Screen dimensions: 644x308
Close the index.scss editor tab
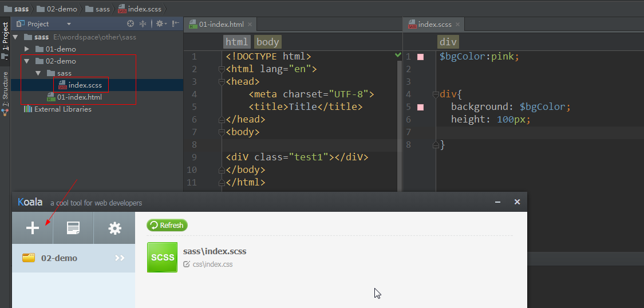457,25
